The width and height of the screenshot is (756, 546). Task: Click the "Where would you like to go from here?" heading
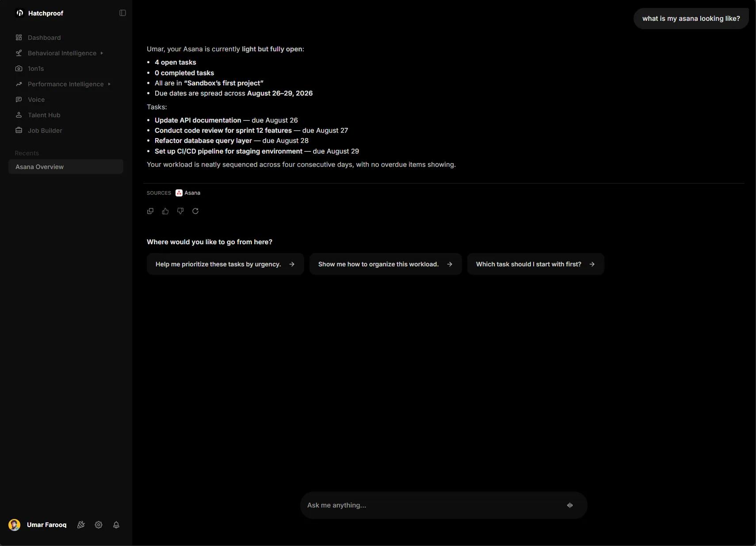tap(210, 242)
